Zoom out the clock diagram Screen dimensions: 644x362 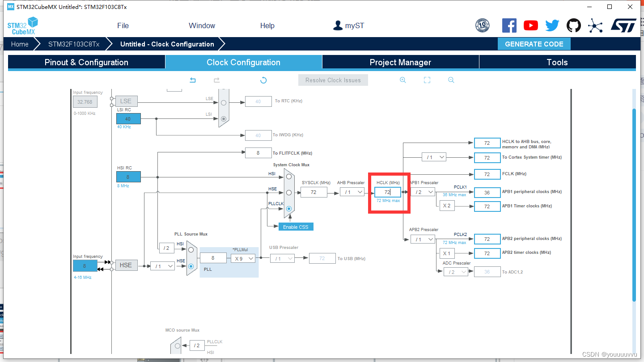[451, 80]
